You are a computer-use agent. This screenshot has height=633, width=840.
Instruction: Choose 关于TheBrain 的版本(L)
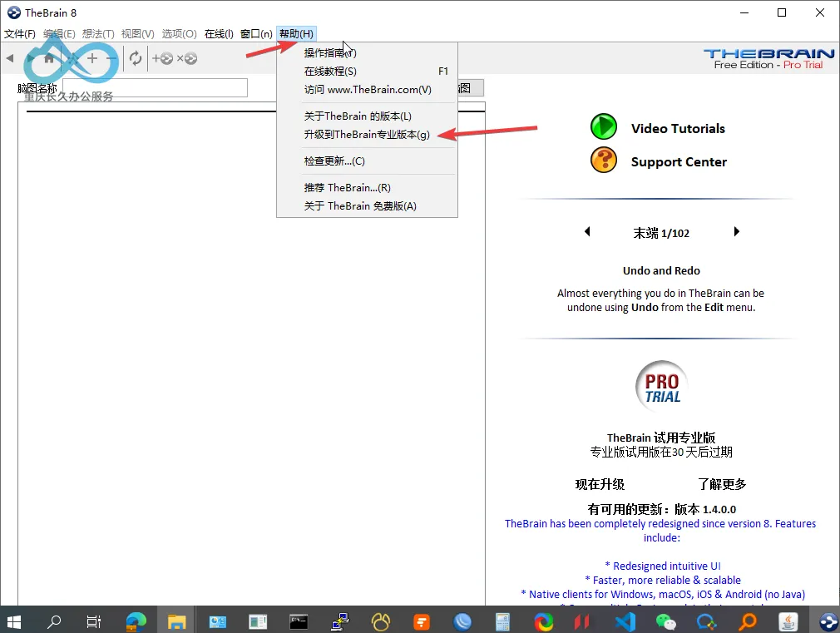[367, 116]
